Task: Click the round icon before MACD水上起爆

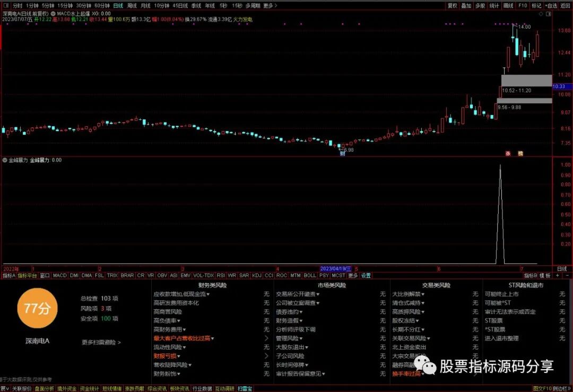Action: (53, 13)
